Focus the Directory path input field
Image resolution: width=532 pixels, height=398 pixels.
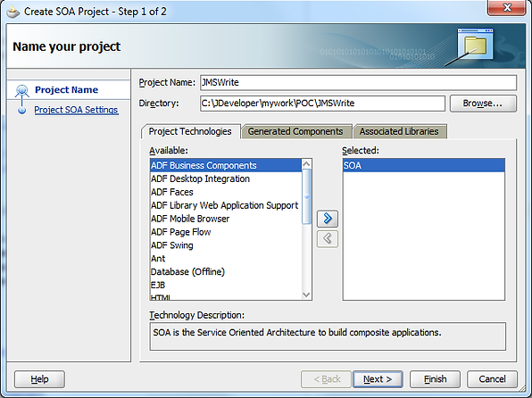click(x=322, y=104)
